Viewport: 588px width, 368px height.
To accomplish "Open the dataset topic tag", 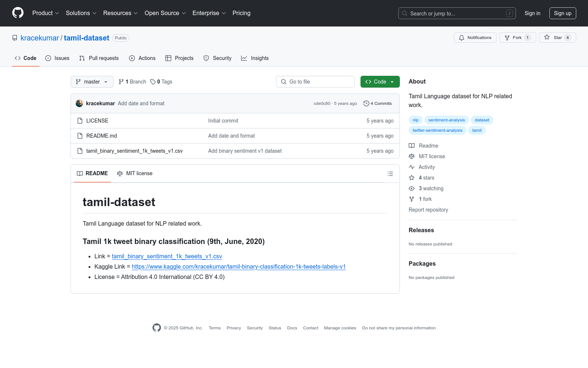I will coord(482,120).
